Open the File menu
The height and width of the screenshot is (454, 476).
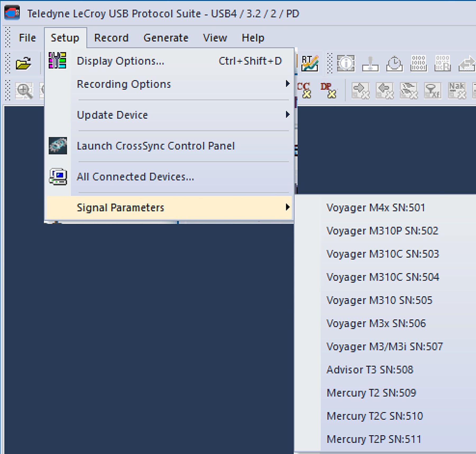point(27,38)
